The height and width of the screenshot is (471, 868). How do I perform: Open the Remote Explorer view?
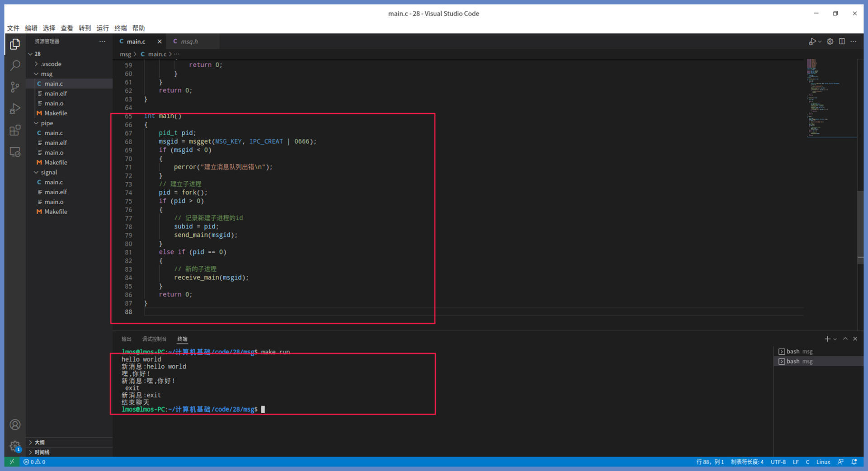click(x=15, y=152)
